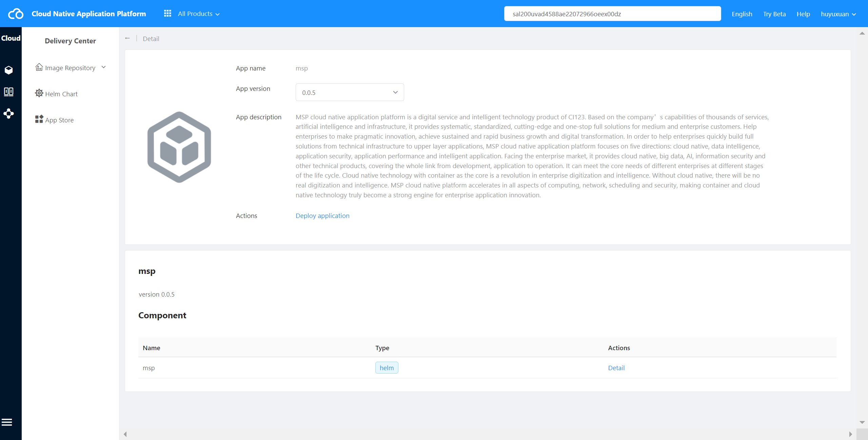The width and height of the screenshot is (868, 440).
Task: Open the Try Beta link
Action: pos(774,14)
